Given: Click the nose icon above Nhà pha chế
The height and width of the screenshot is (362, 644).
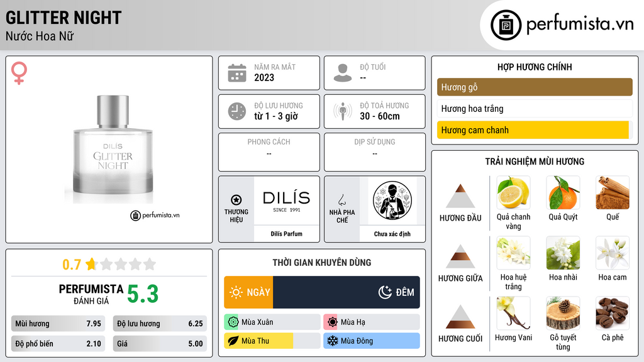Looking at the screenshot, I should (x=341, y=200).
